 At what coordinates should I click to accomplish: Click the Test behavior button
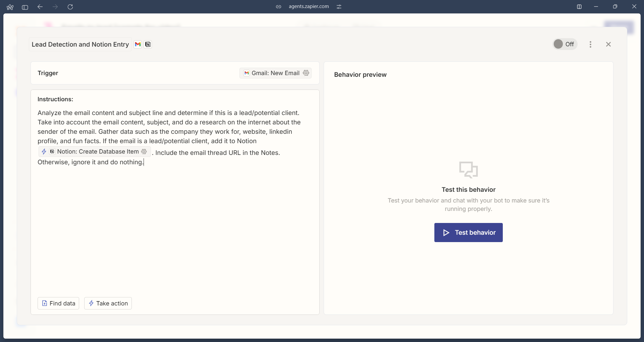coord(469,232)
